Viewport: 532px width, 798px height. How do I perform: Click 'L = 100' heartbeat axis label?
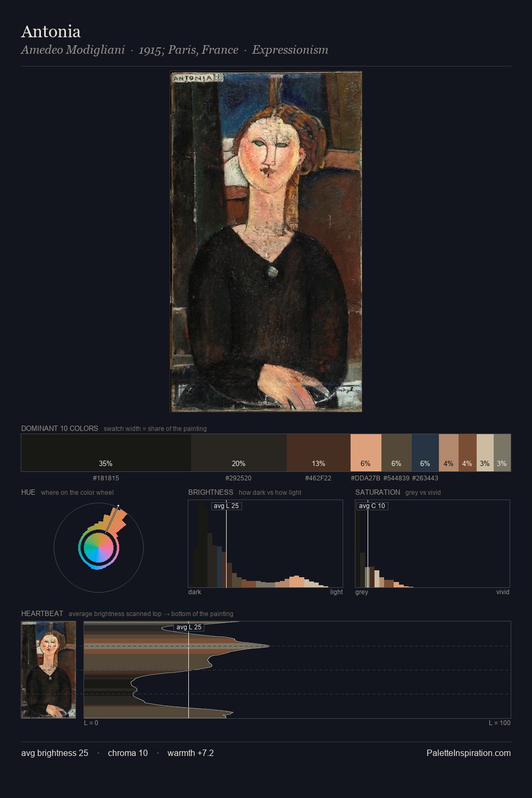point(500,723)
